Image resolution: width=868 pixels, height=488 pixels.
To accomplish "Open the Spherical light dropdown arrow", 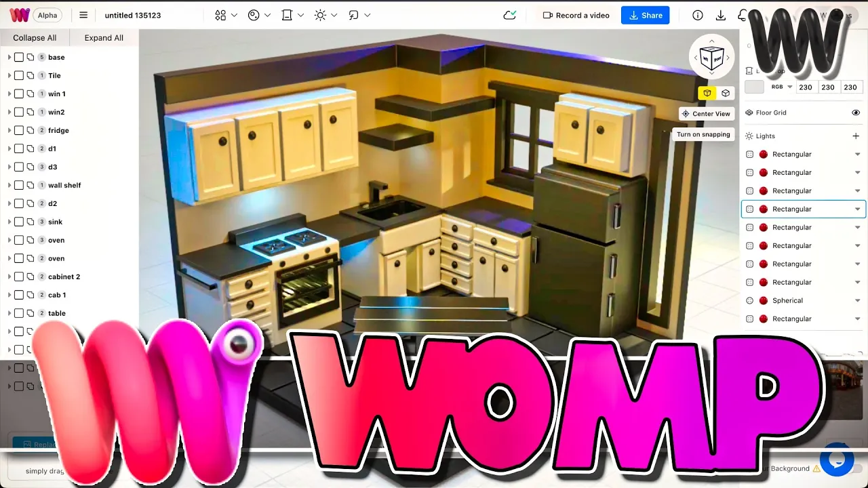I will pos(857,300).
